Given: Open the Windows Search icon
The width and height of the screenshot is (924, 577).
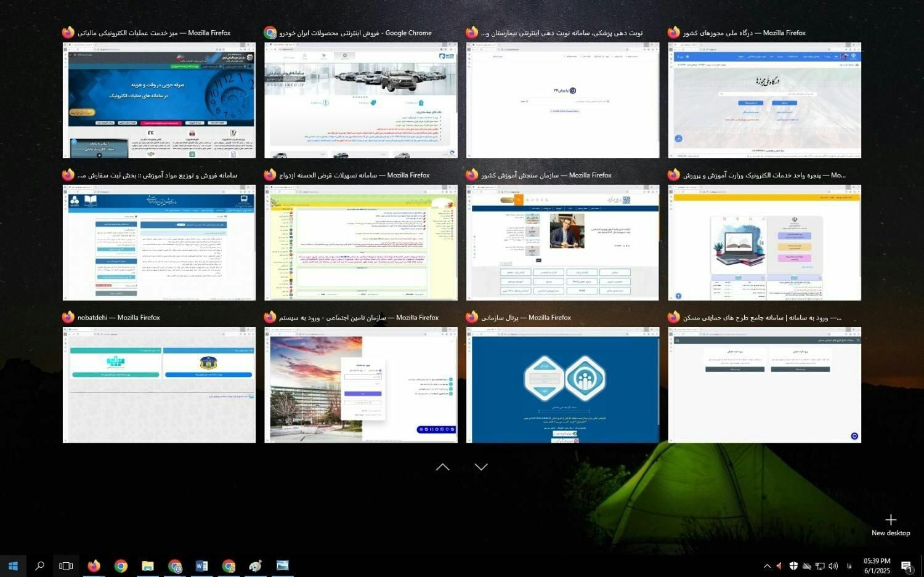Looking at the screenshot, I should 39,566.
